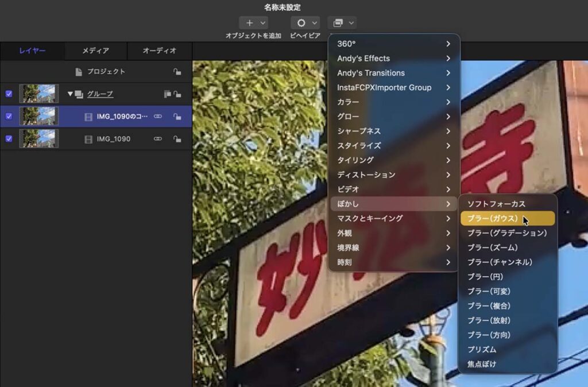Collapse the グループ disclosure triangle
Screen dimensions: 588x387
coord(71,94)
